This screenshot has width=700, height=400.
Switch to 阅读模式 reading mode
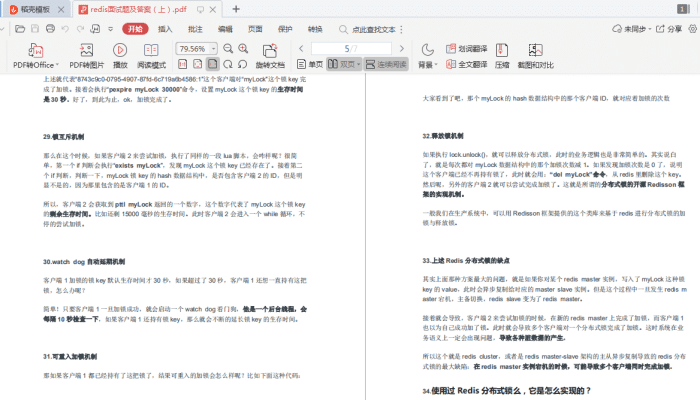tap(151, 51)
